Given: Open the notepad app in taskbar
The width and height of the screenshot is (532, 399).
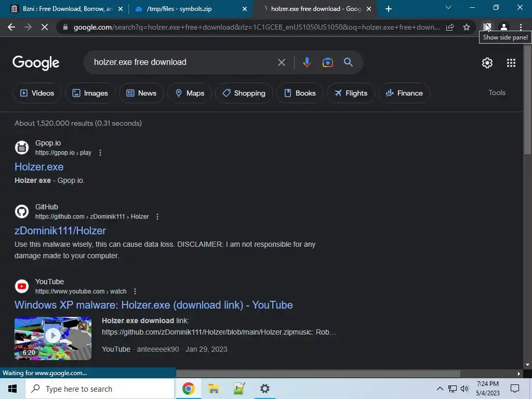Looking at the screenshot, I should [239, 389].
